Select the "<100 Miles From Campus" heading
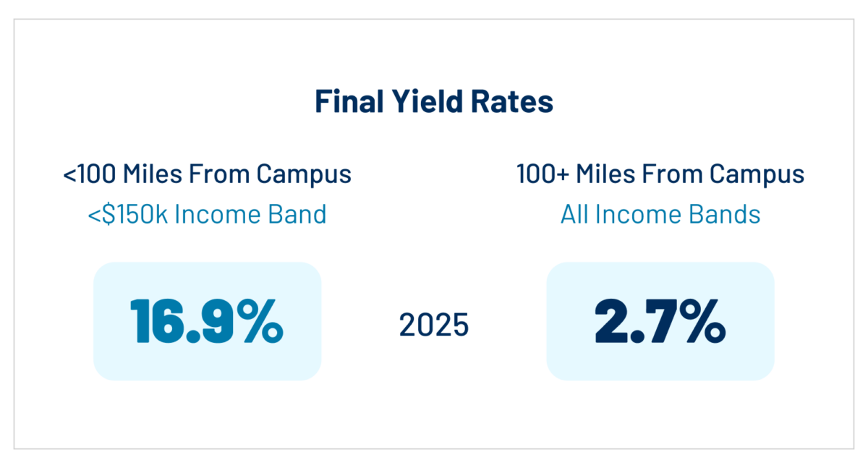868x468 pixels. [x=207, y=174]
